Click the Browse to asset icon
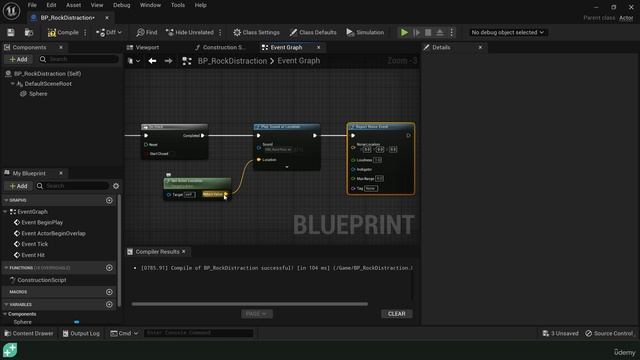The image size is (640, 360). click(x=29, y=32)
